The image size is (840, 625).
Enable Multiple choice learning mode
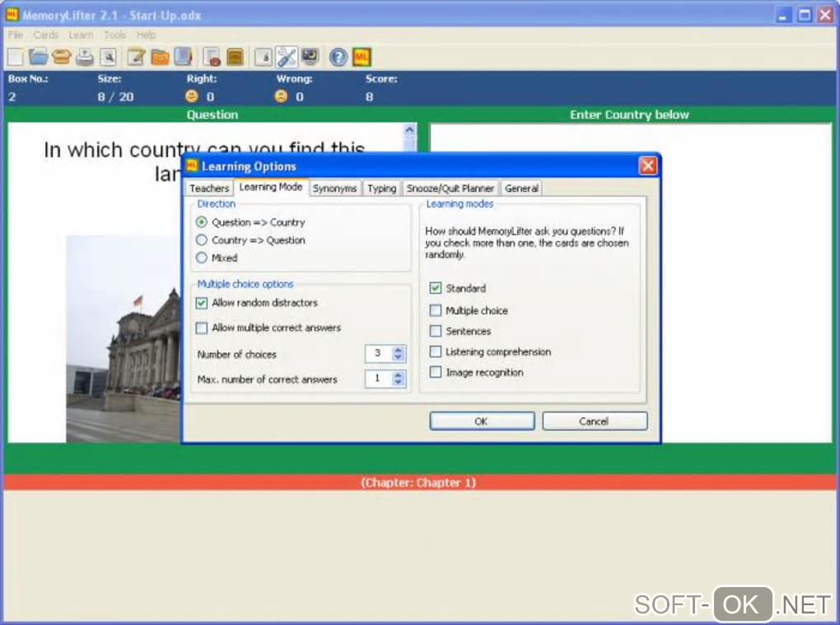[436, 310]
